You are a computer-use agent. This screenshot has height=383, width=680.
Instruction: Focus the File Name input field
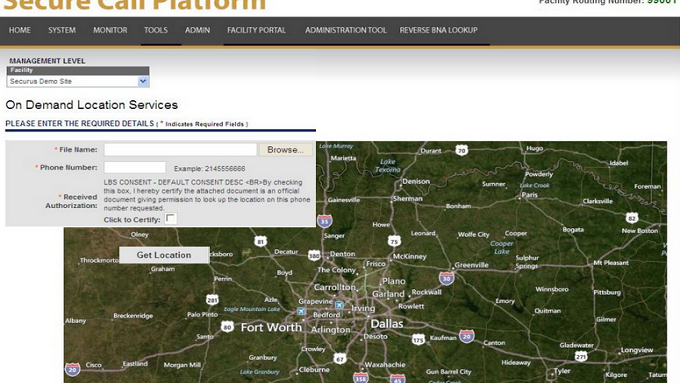[x=180, y=150]
